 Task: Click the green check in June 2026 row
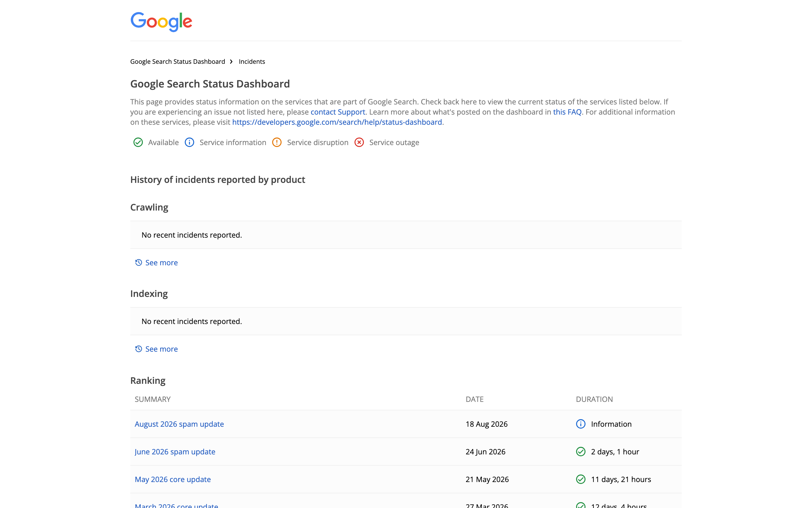click(x=581, y=452)
